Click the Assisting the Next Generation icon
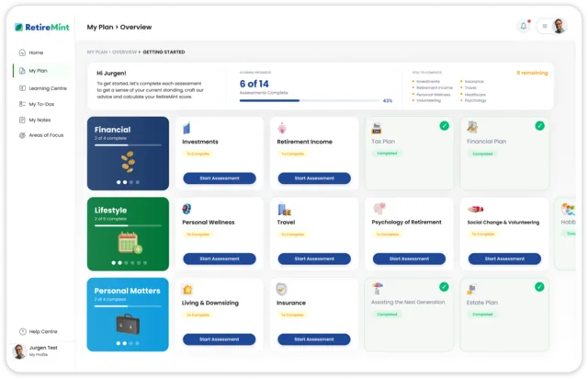This screenshot has width=588, height=379. point(378,289)
